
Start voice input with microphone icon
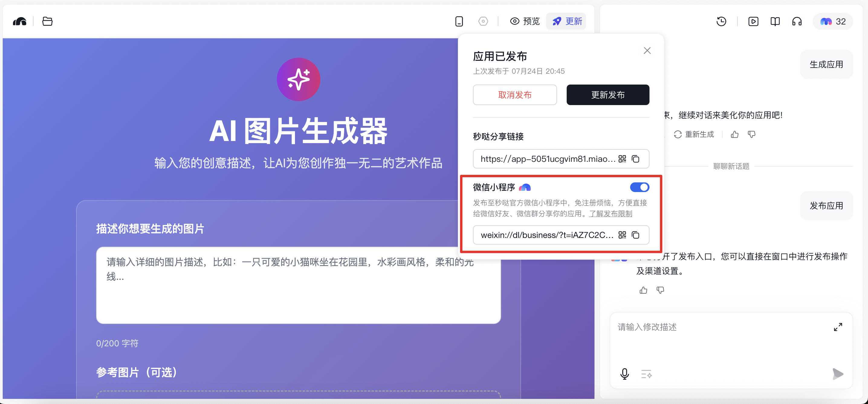(624, 374)
